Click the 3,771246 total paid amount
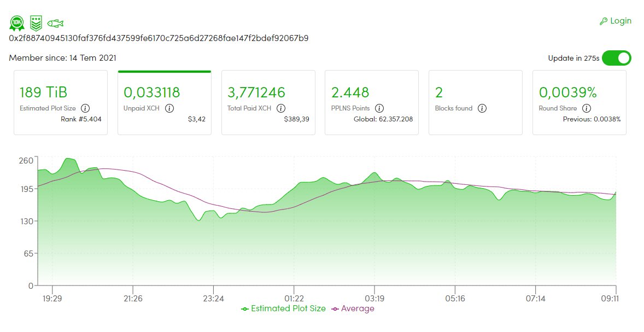644x332 pixels. point(256,92)
